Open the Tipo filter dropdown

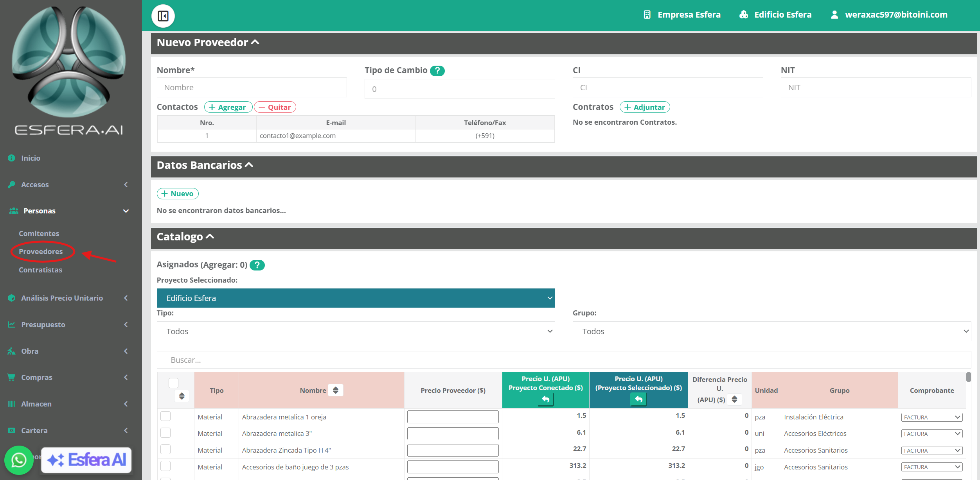(356, 331)
